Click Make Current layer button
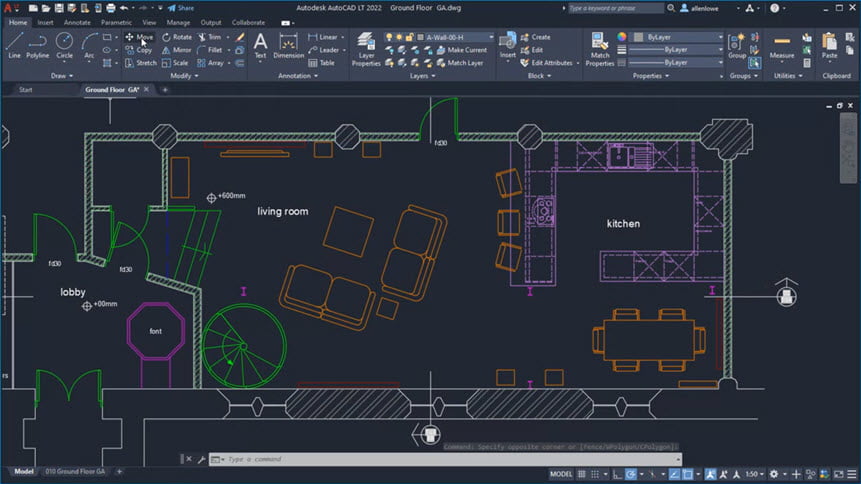The height and width of the screenshot is (484, 861). tap(462, 50)
